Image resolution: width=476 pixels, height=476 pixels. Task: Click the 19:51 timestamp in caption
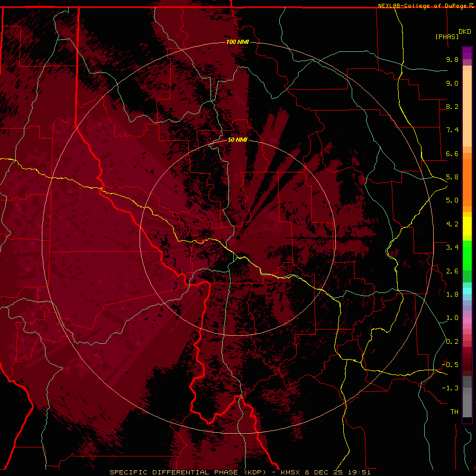361,472
